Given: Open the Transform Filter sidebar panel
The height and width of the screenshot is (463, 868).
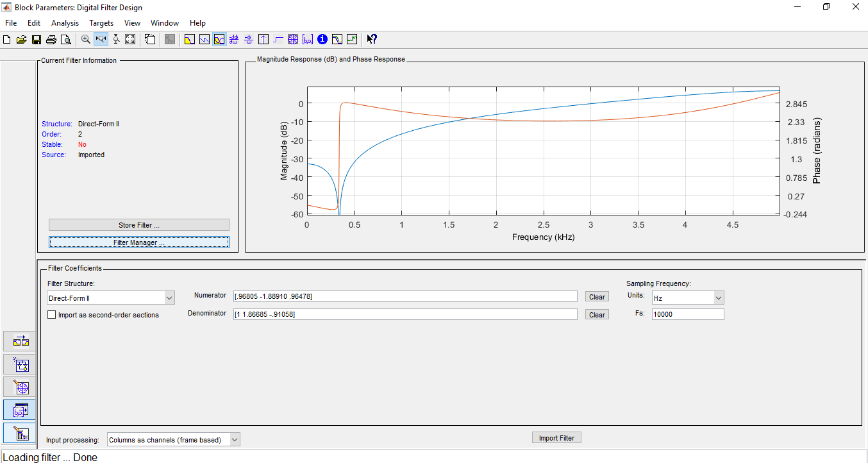Looking at the screenshot, I should 20,341.
